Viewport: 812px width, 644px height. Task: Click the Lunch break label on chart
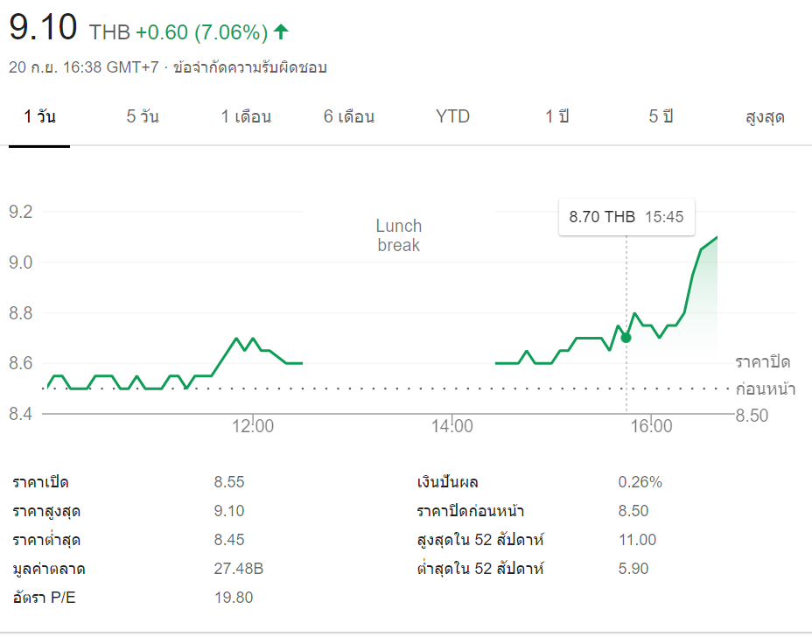pyautogui.click(x=399, y=235)
